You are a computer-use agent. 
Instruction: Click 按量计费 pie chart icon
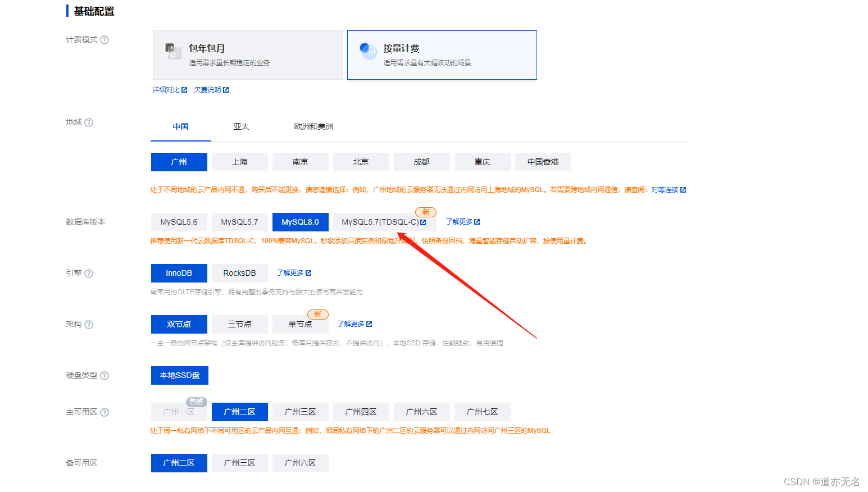(x=368, y=51)
